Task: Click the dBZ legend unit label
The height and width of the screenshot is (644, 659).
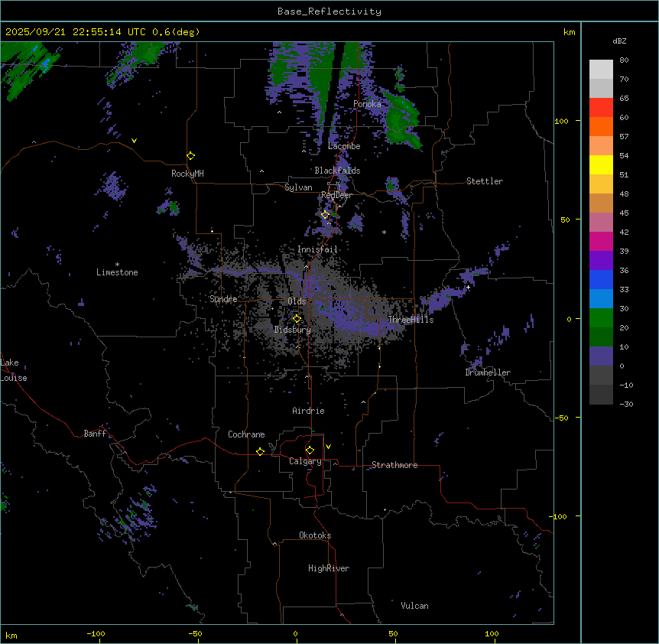Action: coord(620,41)
